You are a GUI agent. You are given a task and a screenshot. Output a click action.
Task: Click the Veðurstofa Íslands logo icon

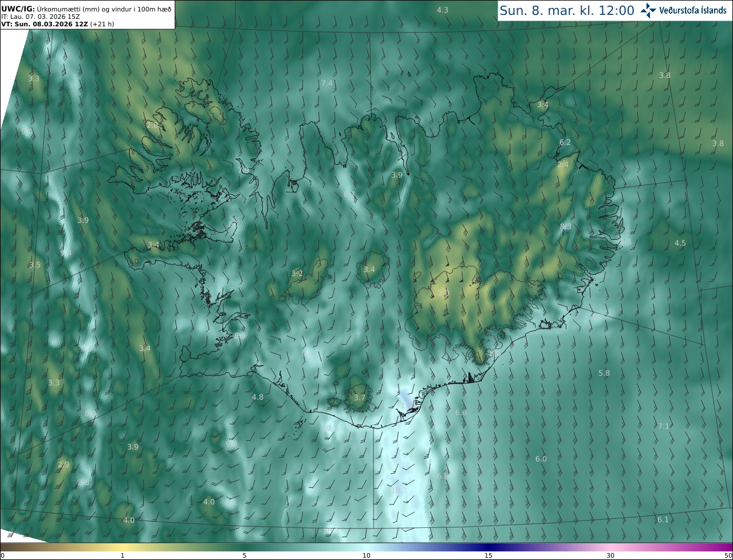[648, 10]
